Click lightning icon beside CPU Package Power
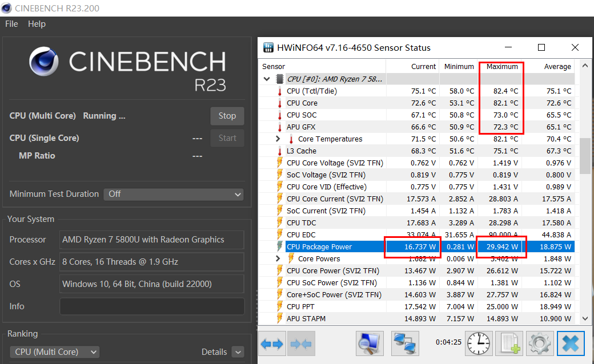Screen dimensions: 594x364 click(279, 246)
